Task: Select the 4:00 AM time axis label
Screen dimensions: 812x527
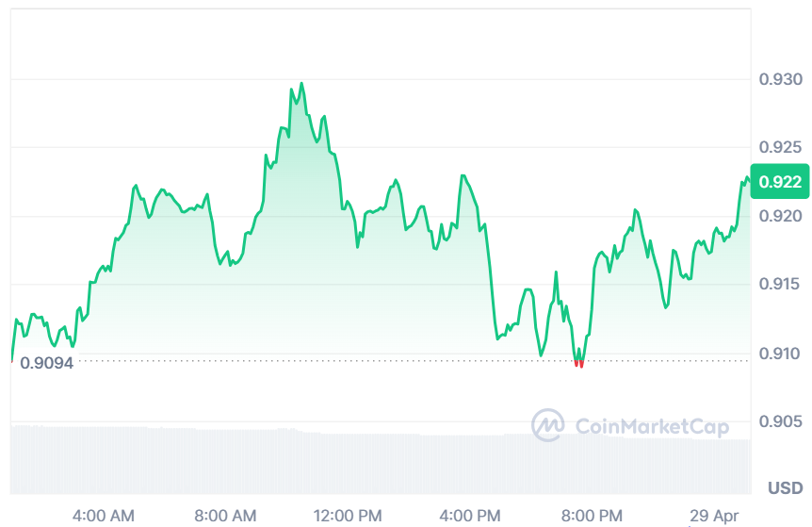Action: coord(103,516)
